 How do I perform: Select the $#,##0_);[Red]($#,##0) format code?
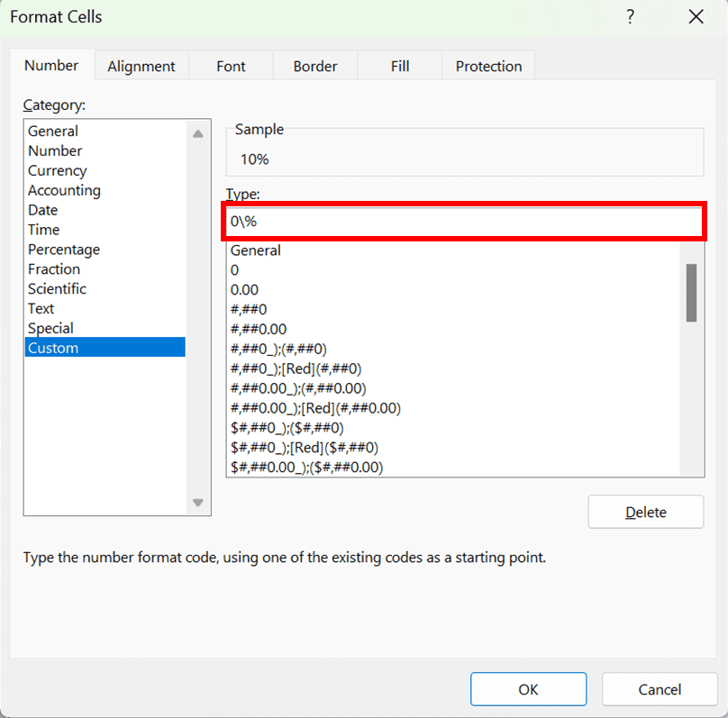tap(453, 448)
